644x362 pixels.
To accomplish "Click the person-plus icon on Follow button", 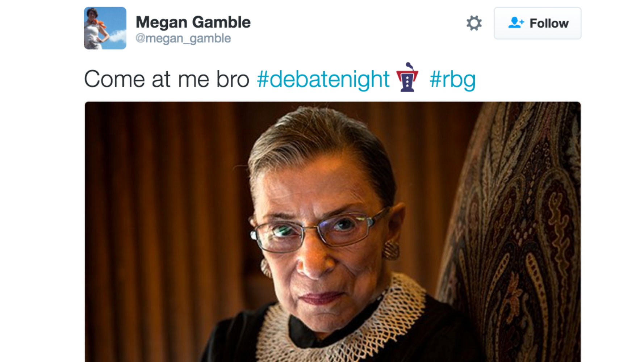I will [x=516, y=23].
